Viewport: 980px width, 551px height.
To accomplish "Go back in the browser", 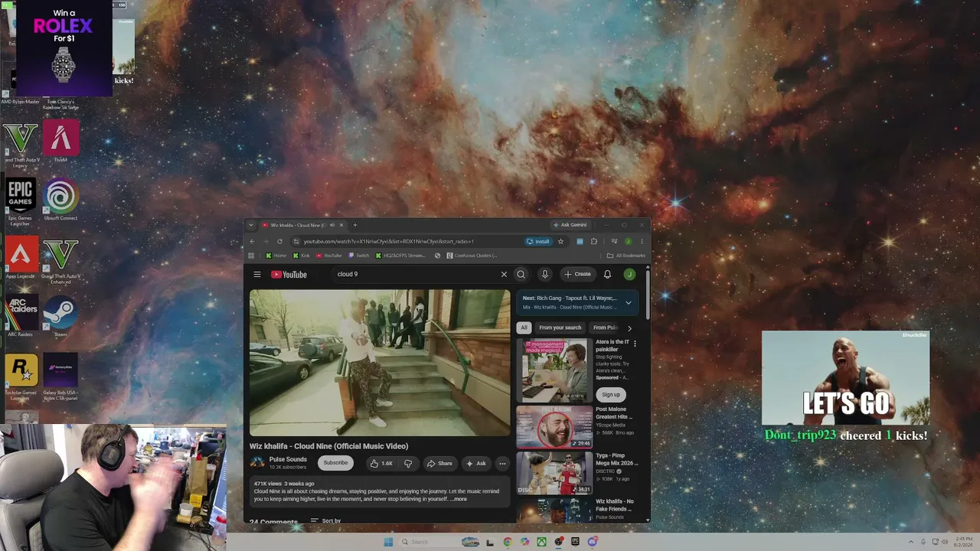I will pyautogui.click(x=253, y=242).
